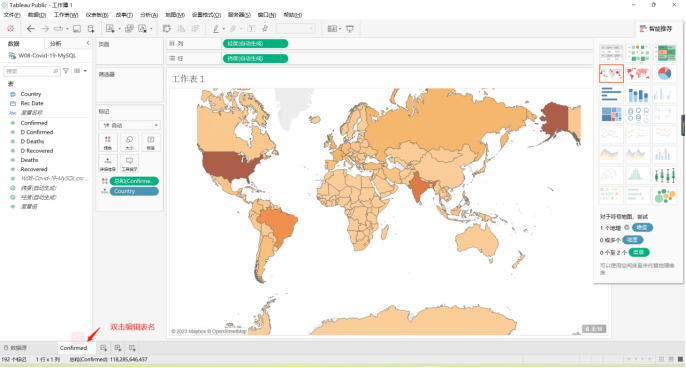686x368 pixels.
Task: Open the Map menu
Action: pyautogui.click(x=175, y=15)
